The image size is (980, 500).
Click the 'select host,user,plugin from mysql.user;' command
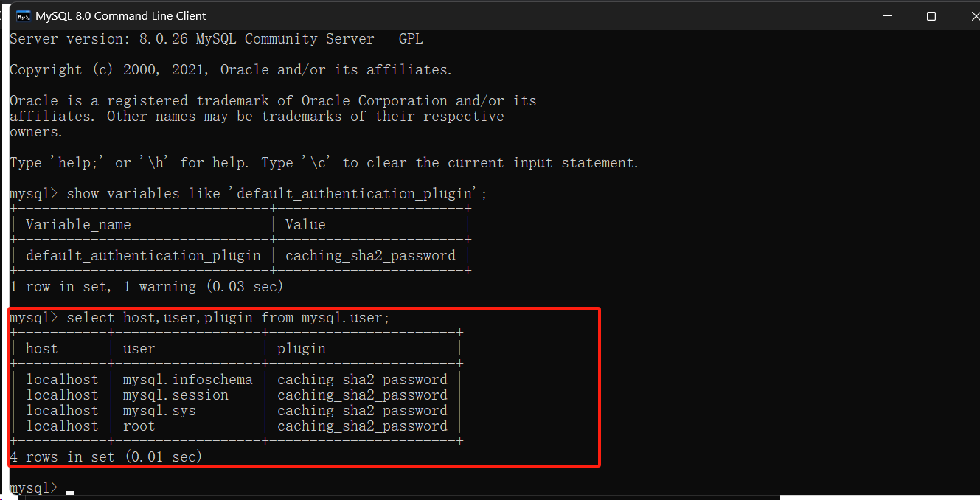(228, 318)
